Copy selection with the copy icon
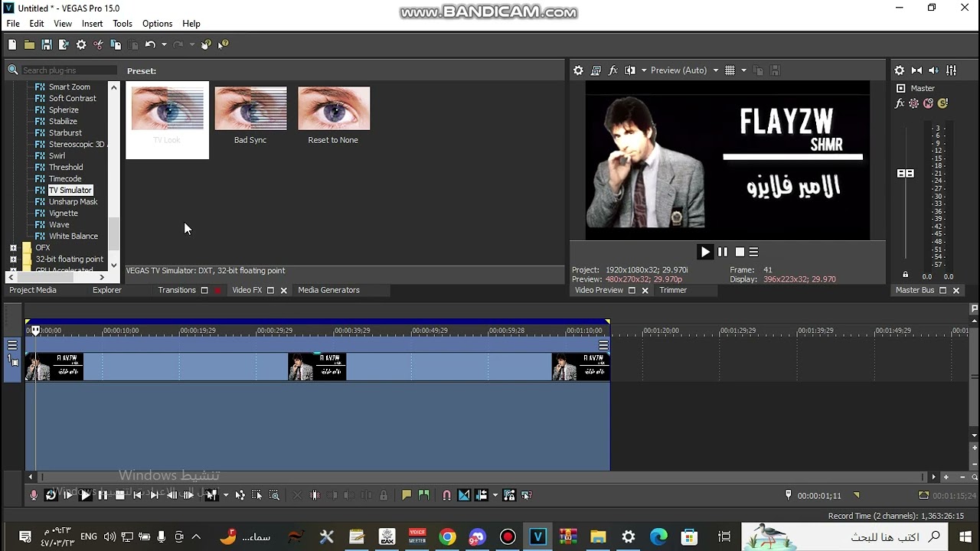The image size is (980, 551). tap(116, 45)
